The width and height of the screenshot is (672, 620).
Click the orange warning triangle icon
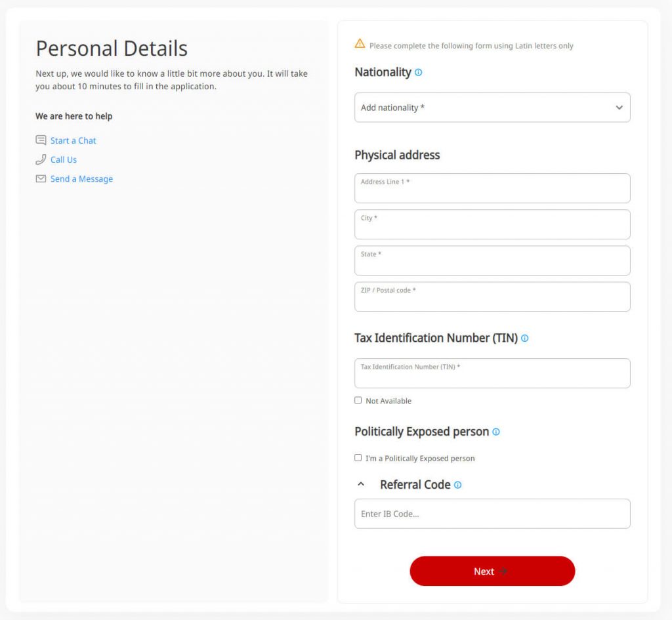tap(360, 44)
